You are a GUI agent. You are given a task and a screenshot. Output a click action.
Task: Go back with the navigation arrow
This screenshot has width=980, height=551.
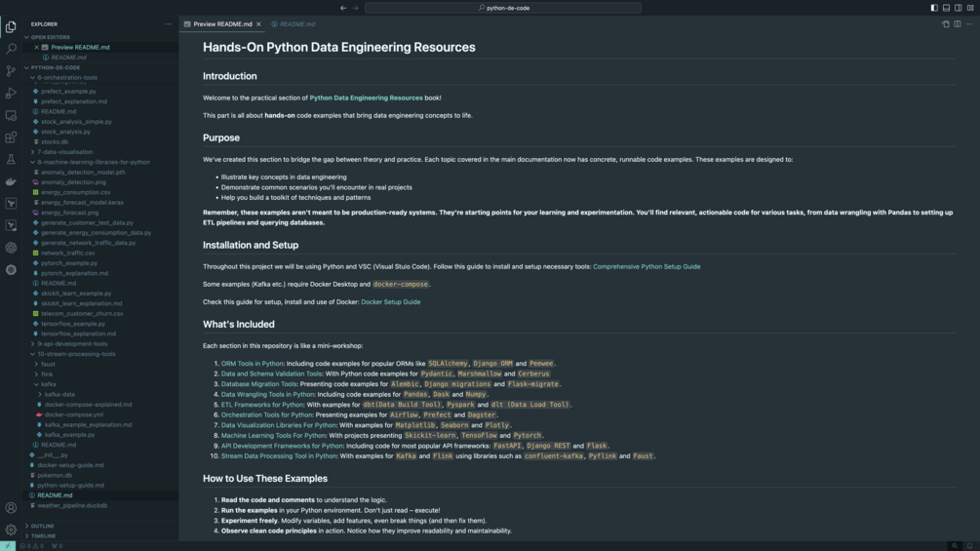click(x=343, y=8)
